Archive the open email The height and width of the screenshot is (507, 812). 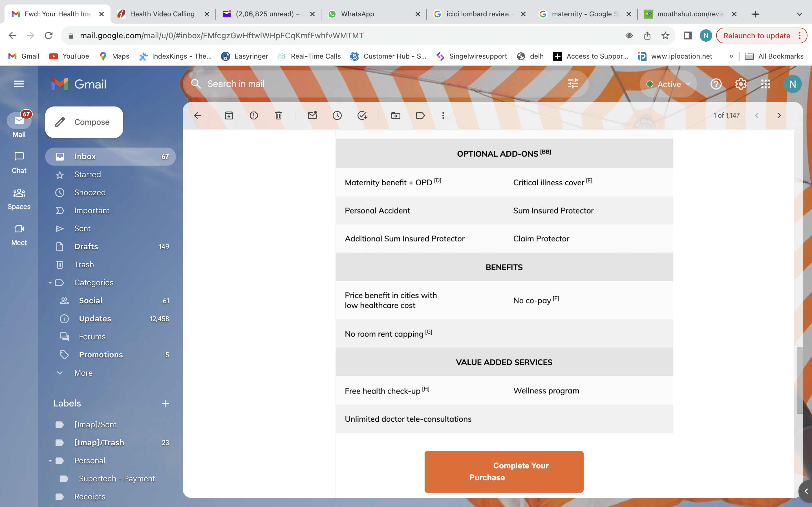coord(229,116)
